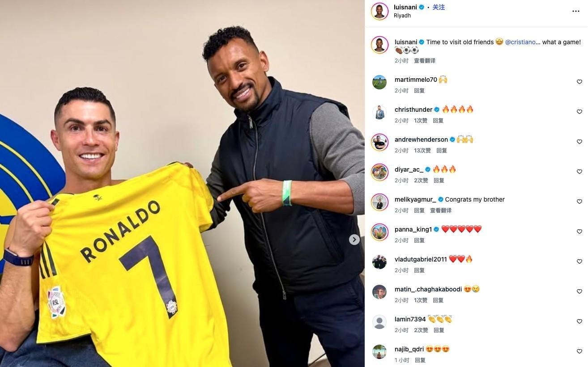Open the three-dot more options menu
Viewport: 588px width, 367px height.
(x=576, y=11)
